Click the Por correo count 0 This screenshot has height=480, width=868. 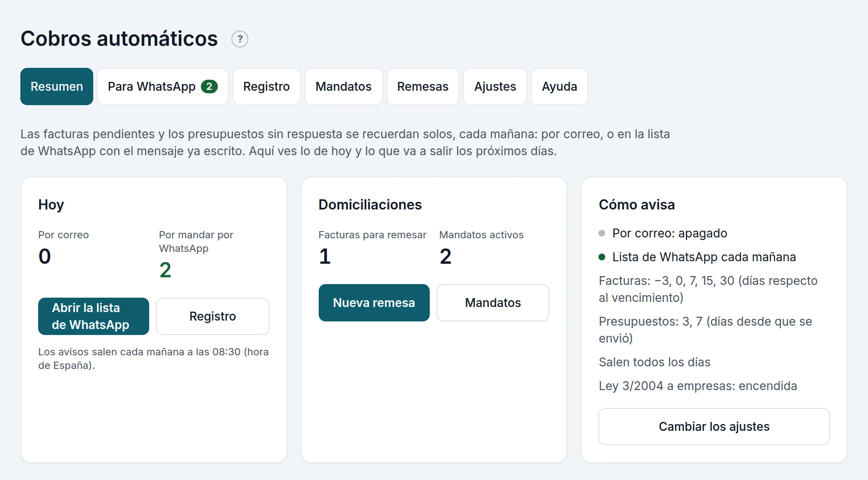tap(45, 257)
